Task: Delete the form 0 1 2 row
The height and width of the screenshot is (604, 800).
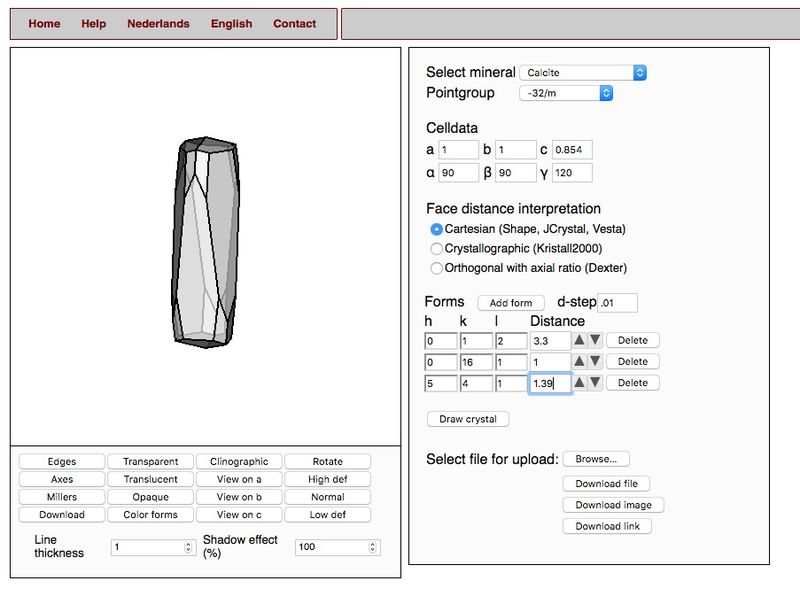Action: coord(633,340)
